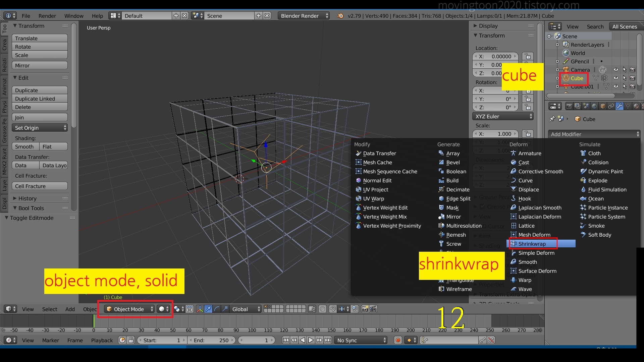The width and height of the screenshot is (644, 362).
Task: Open the Object Mode dropdown
Action: (x=129, y=309)
